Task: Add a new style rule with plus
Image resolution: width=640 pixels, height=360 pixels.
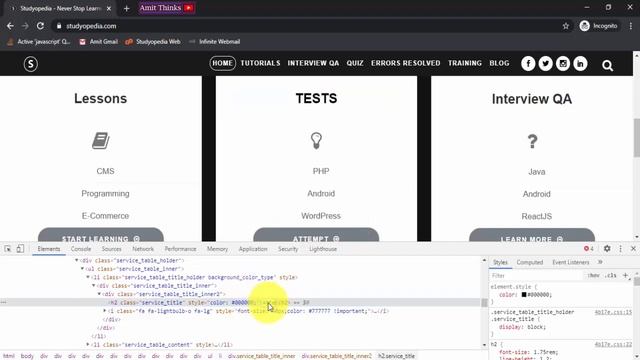Action: click(625, 276)
